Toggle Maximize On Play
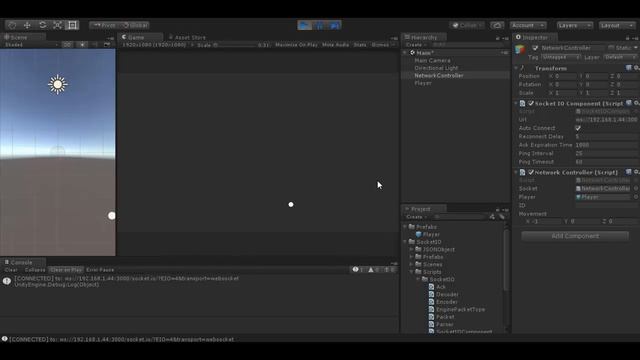640x360 pixels. [x=296, y=45]
